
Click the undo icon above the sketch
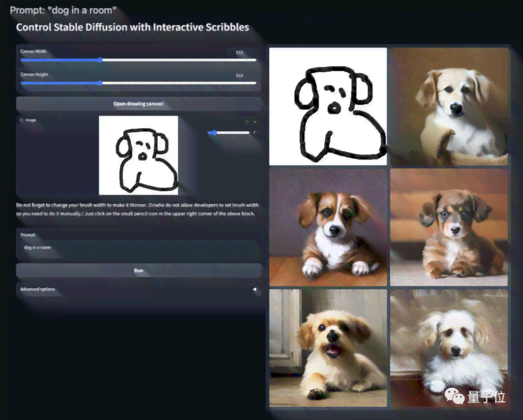[247, 122]
